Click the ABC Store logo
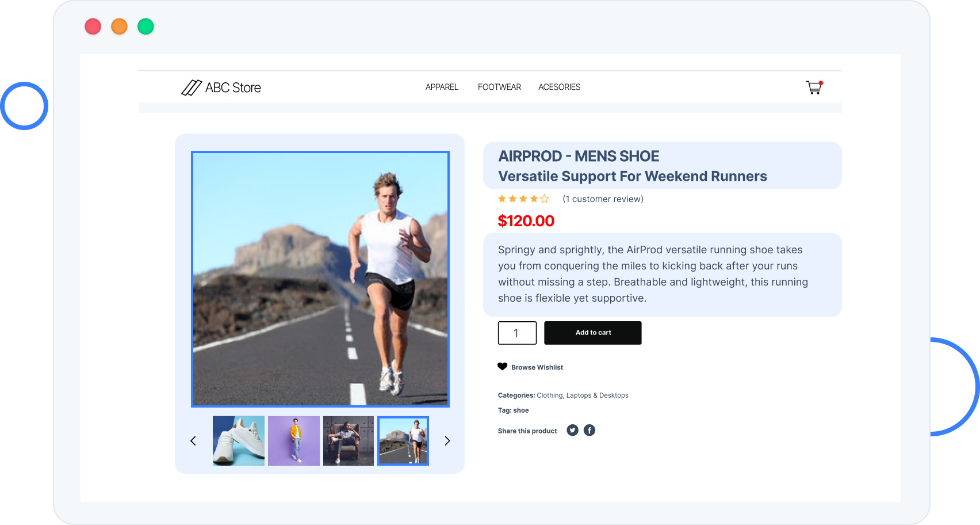 pos(221,87)
